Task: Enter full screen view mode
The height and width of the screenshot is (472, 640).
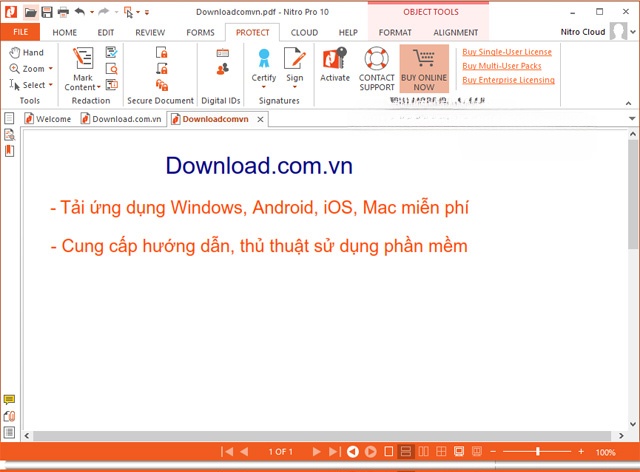Action: click(459, 452)
